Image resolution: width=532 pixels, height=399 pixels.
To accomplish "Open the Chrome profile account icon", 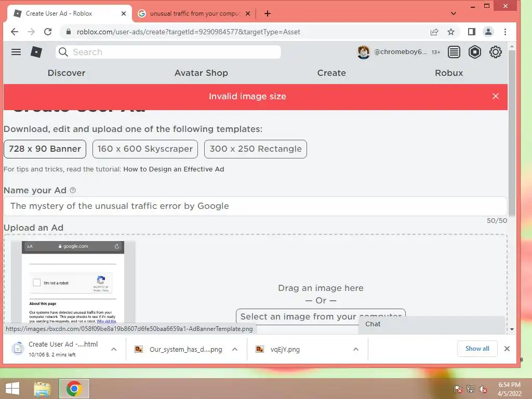I will pos(488,32).
